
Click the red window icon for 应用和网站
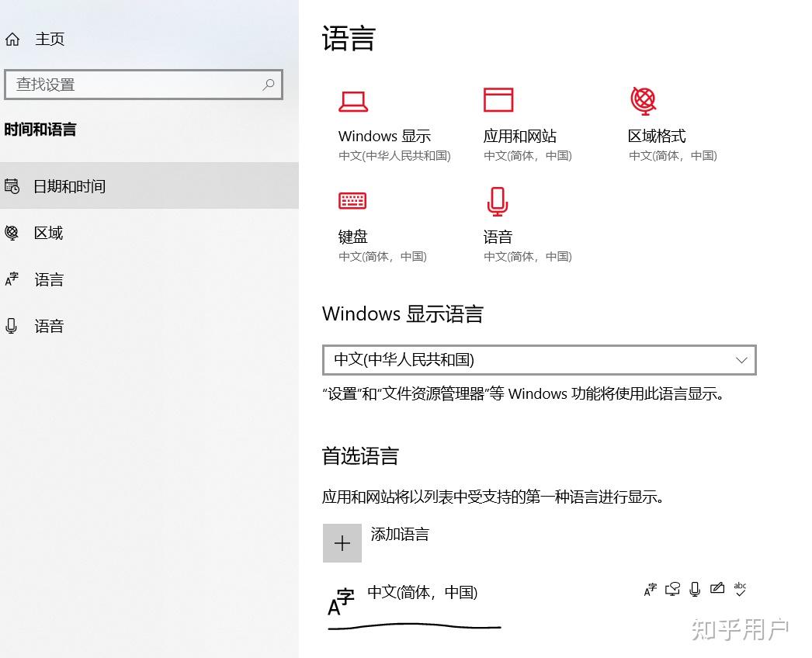click(x=498, y=100)
